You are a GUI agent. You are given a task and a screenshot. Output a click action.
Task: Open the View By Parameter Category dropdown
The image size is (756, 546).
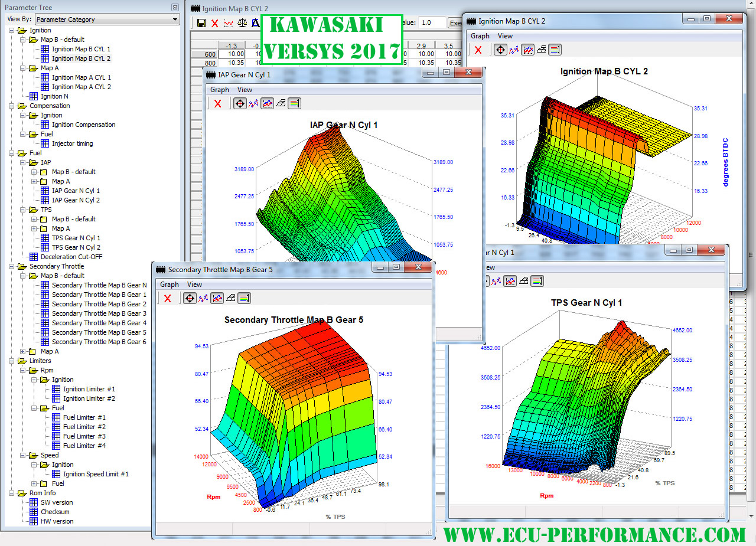click(x=107, y=19)
